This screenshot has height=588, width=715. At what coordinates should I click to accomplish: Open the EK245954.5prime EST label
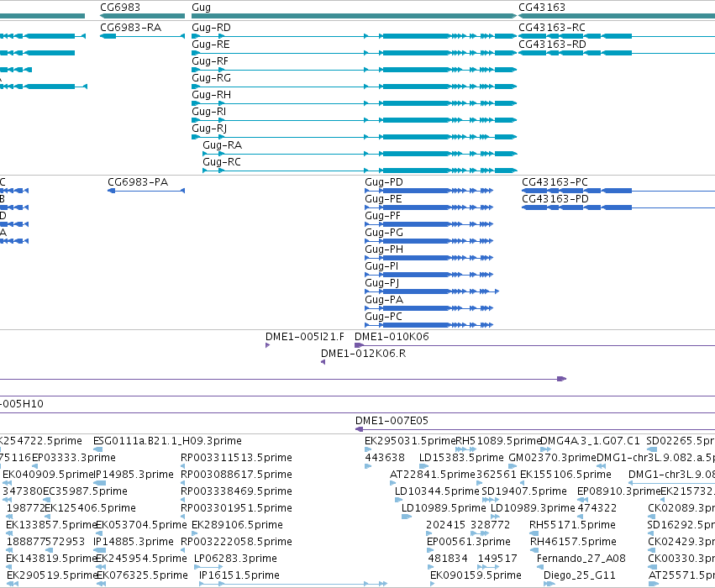[x=141, y=559]
